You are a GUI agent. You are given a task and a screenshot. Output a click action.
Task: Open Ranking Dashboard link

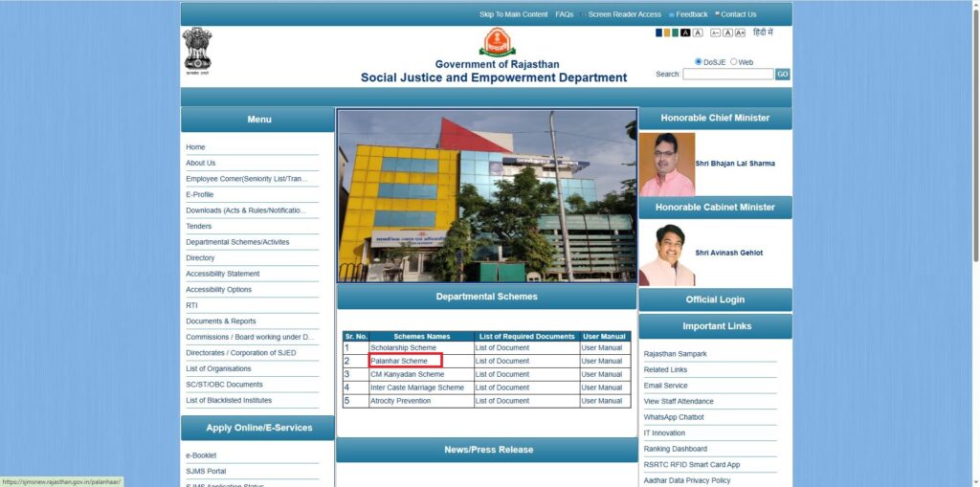pos(675,449)
